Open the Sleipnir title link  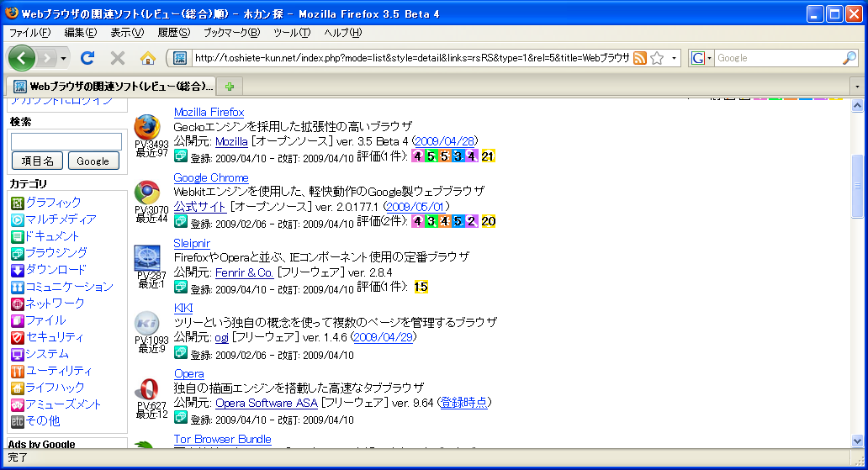click(192, 243)
